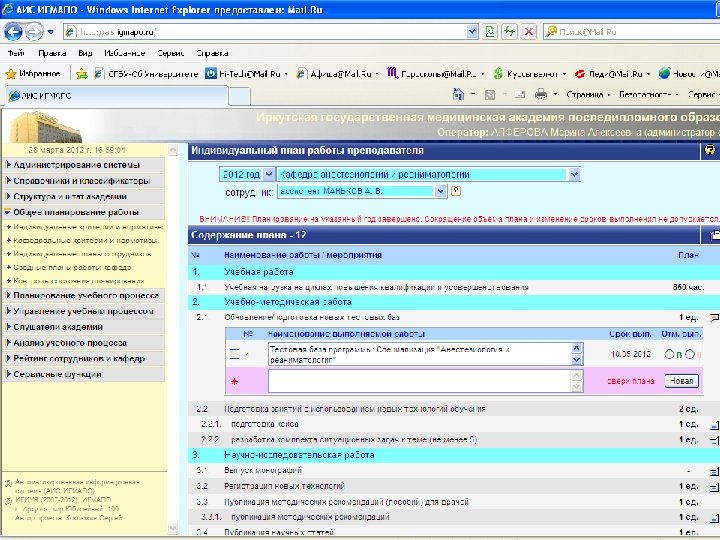This screenshot has height=540, width=720.
Task: Open the Справка menu
Action: pyautogui.click(x=212, y=53)
